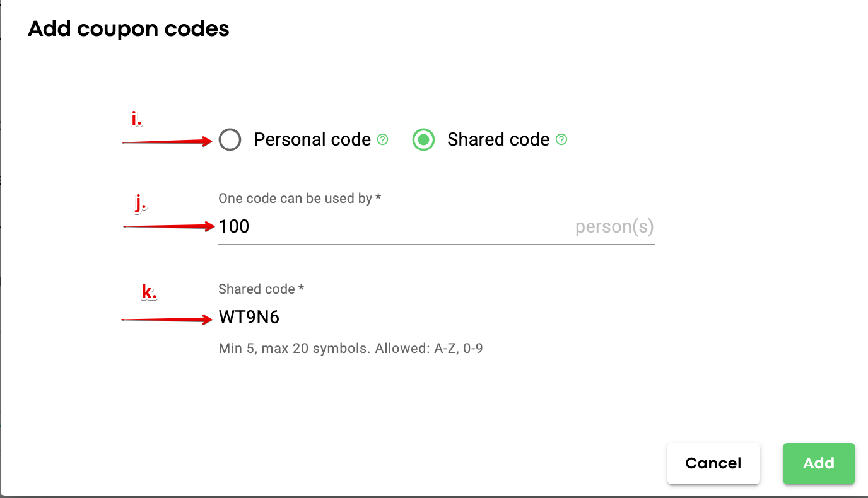This screenshot has width=868, height=498.
Task: Open help icon beside Personal code
Action: (382, 139)
